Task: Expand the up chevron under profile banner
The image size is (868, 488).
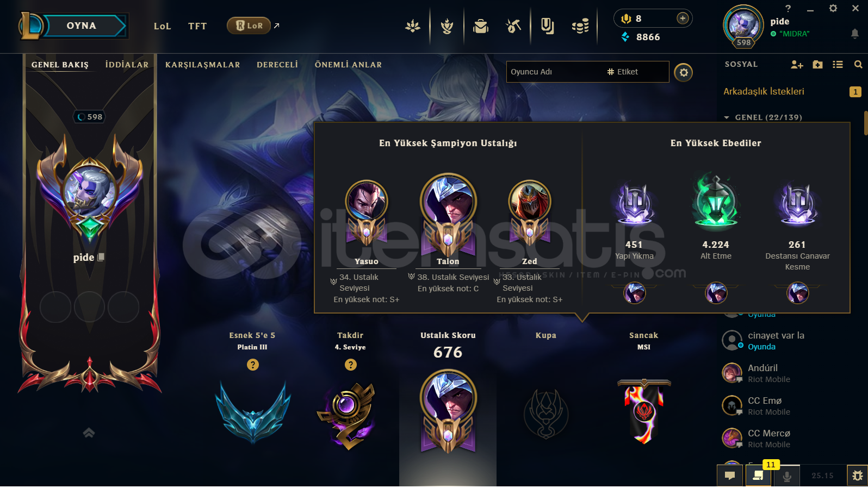Action: (x=89, y=433)
